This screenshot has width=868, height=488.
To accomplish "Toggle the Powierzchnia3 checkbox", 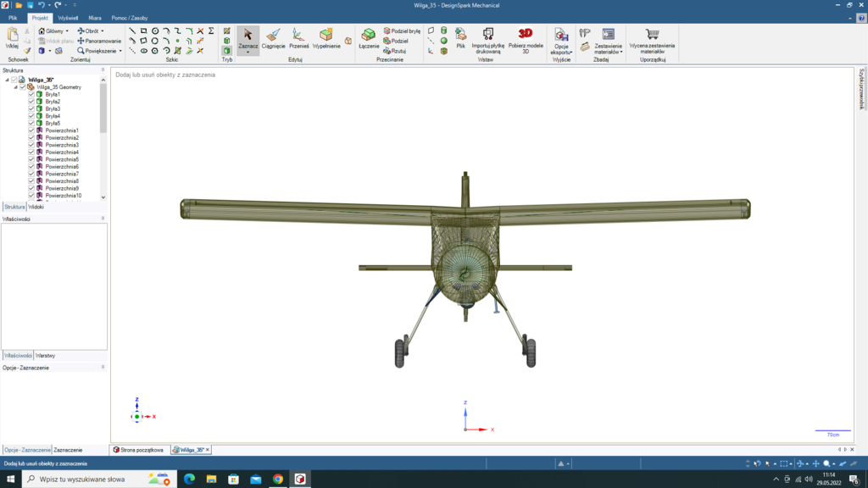I will tap(31, 145).
